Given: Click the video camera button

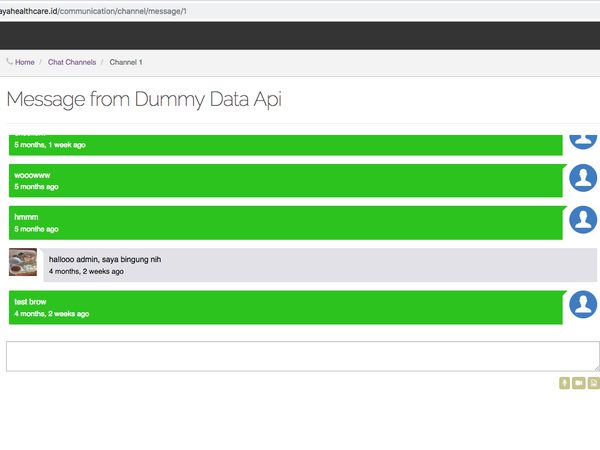Looking at the screenshot, I should tap(579, 383).
